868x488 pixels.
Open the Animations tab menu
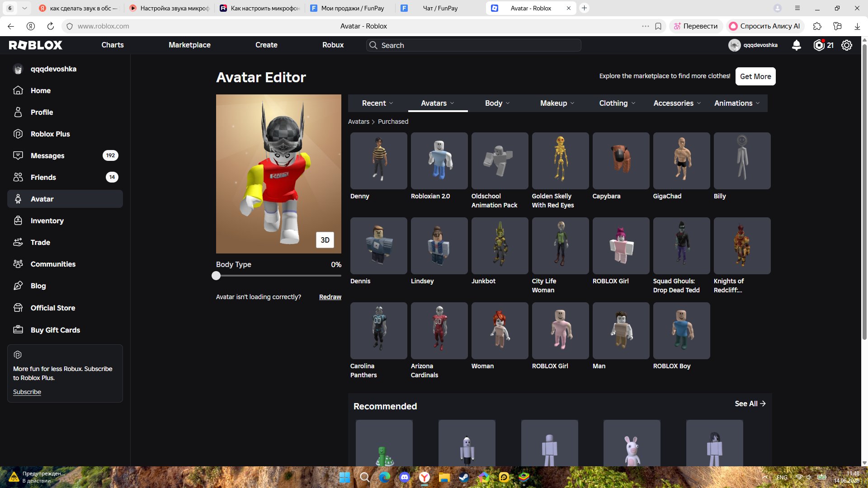[x=737, y=103]
